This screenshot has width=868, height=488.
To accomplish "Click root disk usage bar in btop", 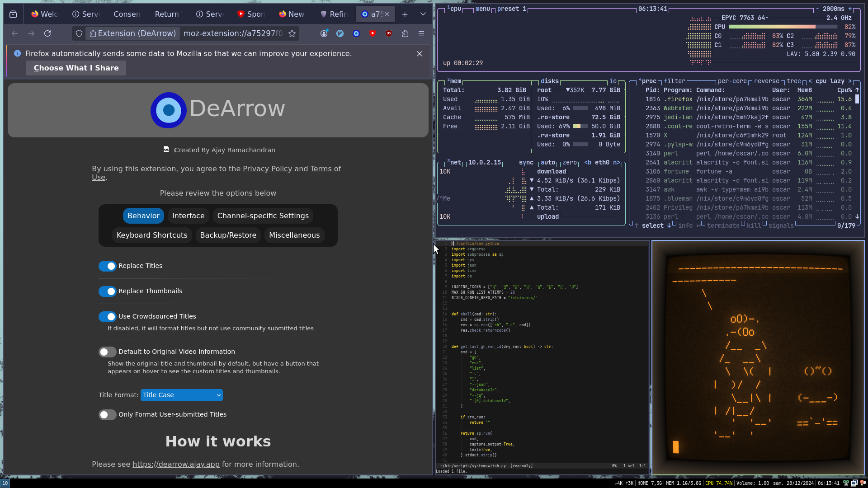I will (580, 108).
